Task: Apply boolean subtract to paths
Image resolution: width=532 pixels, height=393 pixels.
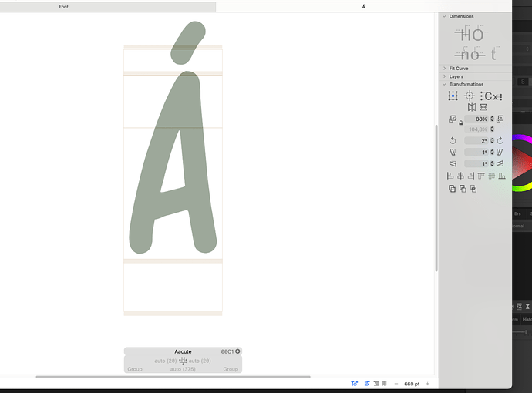Action: coord(463,189)
